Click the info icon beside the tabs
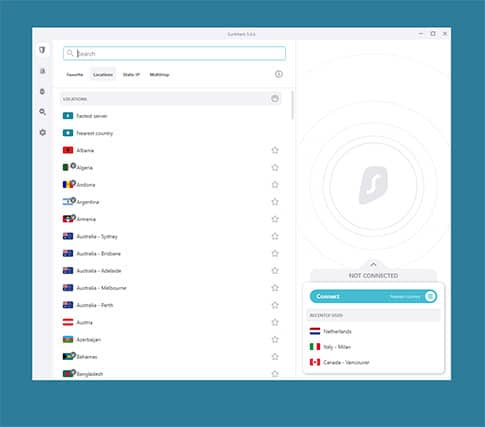This screenshot has height=427, width=485. pos(279,74)
